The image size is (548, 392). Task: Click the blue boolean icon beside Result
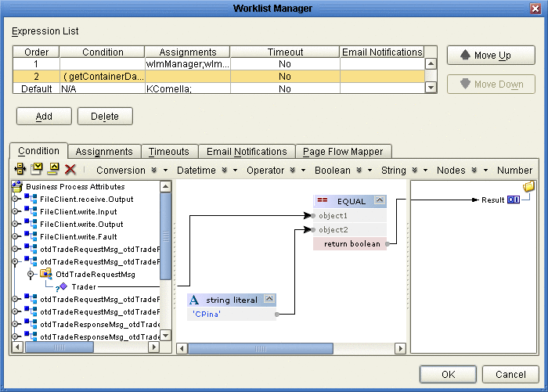[514, 200]
